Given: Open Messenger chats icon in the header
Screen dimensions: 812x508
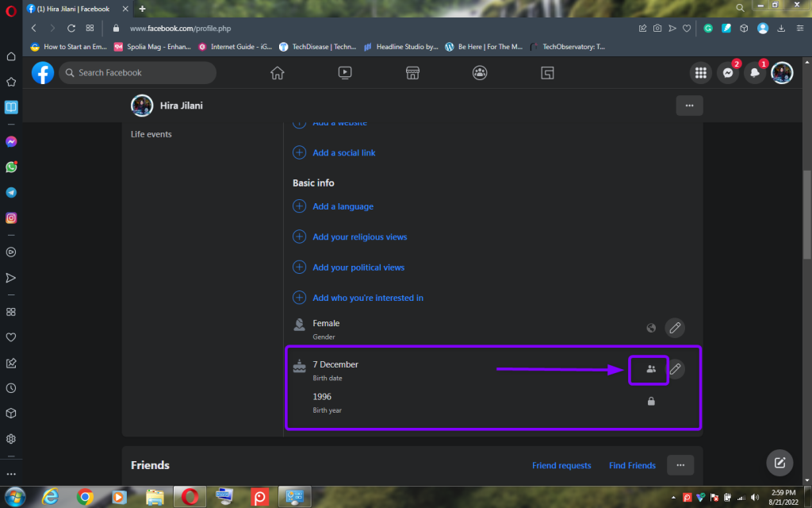Looking at the screenshot, I should [x=727, y=73].
